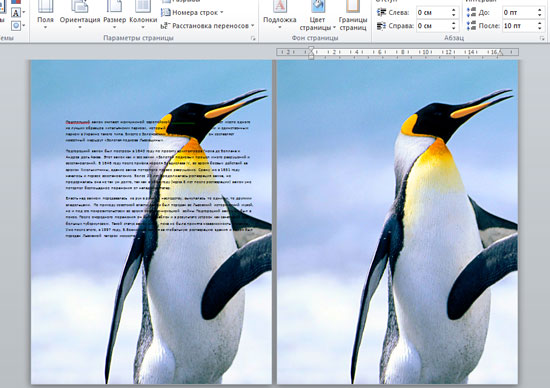The height and width of the screenshot is (388, 550).
Task: Expand the Колонки dropdown arrow
Action: click(x=143, y=27)
